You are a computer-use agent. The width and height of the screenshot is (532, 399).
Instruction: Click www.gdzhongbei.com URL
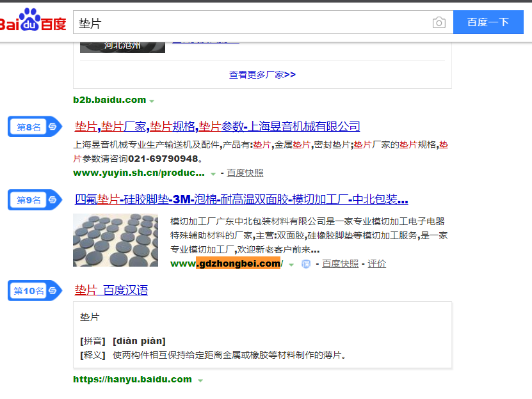pos(227,263)
